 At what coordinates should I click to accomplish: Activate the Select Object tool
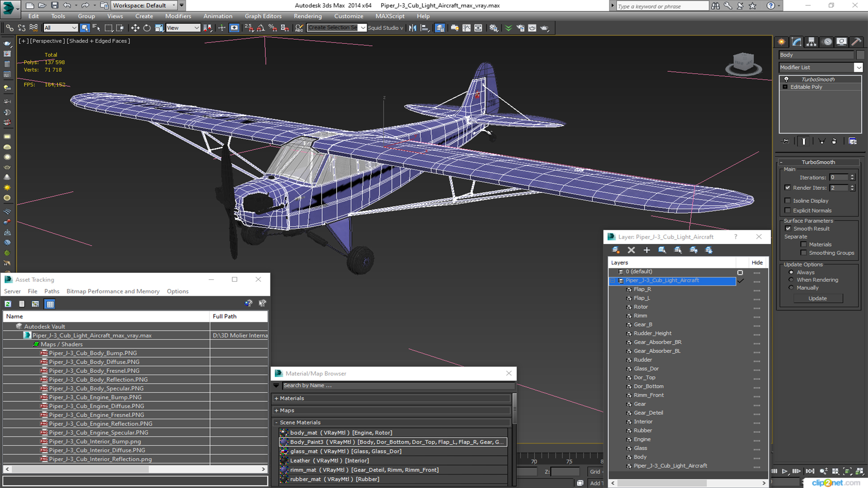click(85, 28)
